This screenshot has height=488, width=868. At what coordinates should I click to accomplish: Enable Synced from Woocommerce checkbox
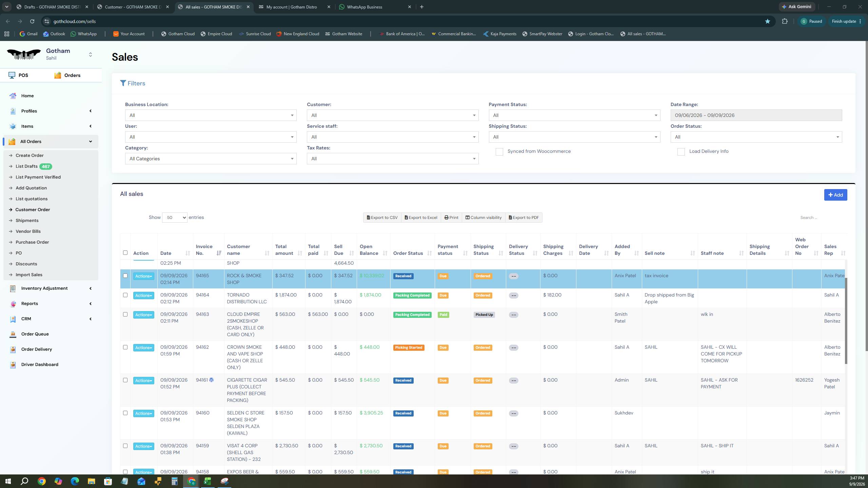(x=499, y=152)
